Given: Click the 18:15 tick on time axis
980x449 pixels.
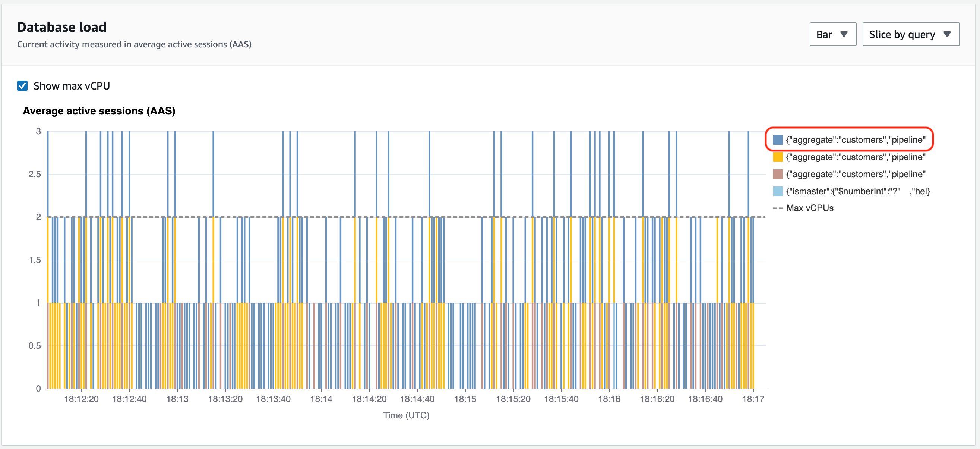Looking at the screenshot, I should [x=465, y=399].
